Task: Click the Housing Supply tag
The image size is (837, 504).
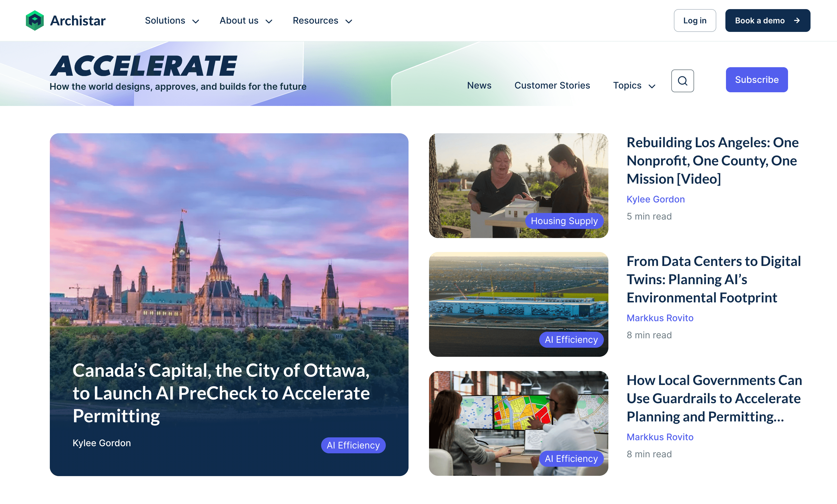Action: tap(564, 221)
